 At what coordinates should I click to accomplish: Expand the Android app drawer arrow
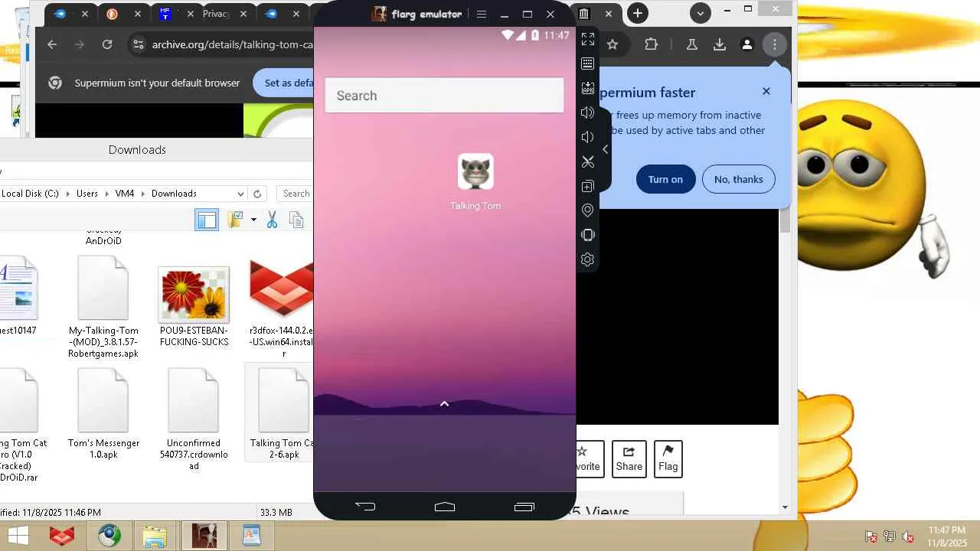pyautogui.click(x=444, y=404)
